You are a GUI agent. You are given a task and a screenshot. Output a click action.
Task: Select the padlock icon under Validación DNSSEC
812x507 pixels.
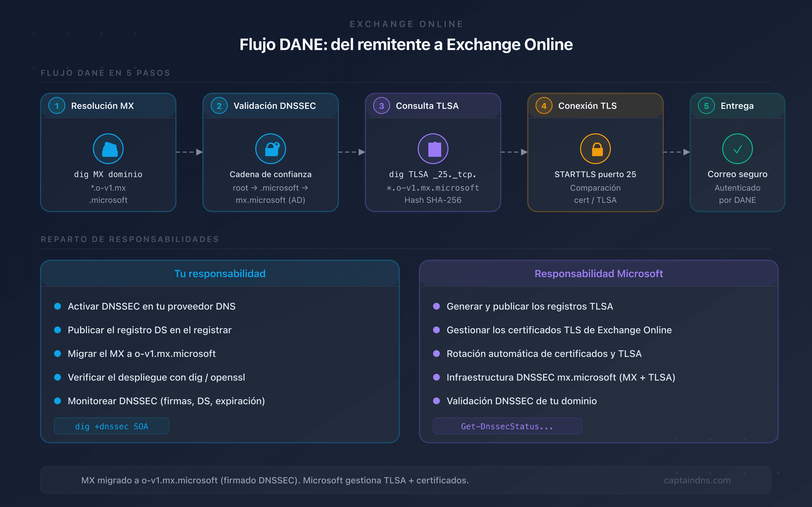tap(270, 148)
